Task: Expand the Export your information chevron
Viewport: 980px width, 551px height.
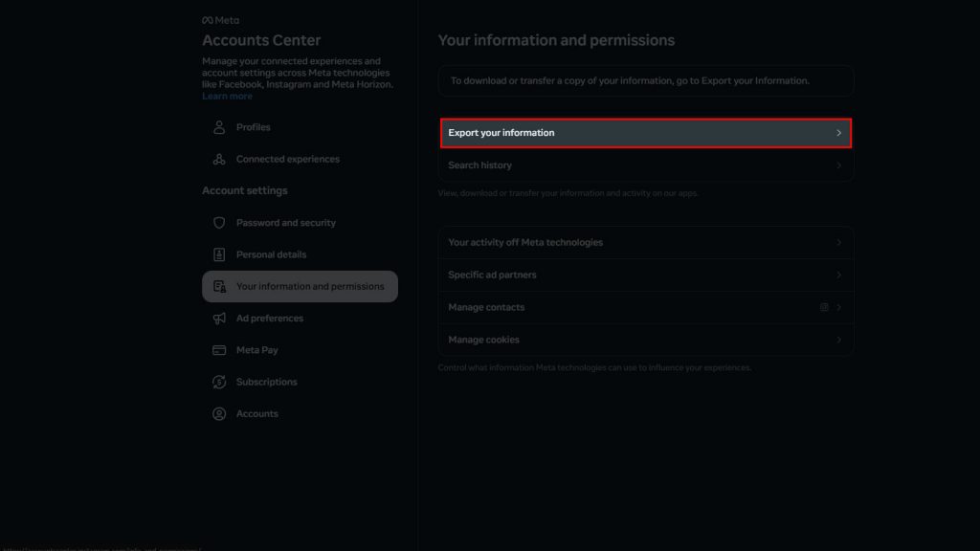Action: point(838,133)
